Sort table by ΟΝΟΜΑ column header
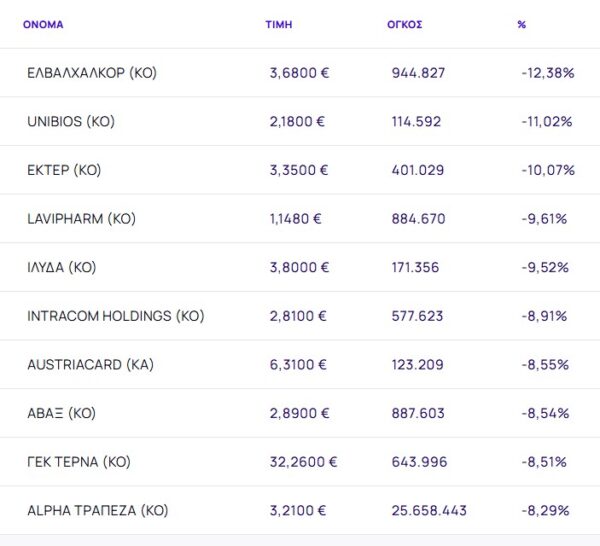This screenshot has width=600, height=546. pyautogui.click(x=42, y=24)
